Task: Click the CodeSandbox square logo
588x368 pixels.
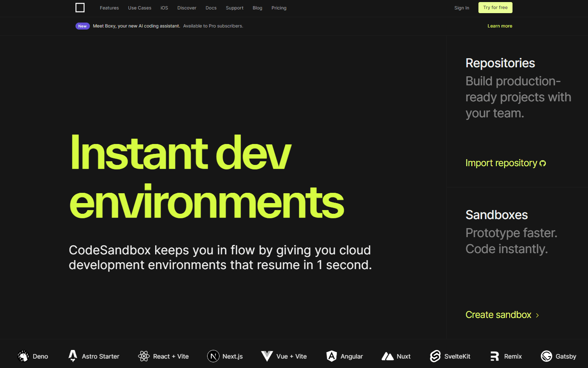Action: click(80, 8)
